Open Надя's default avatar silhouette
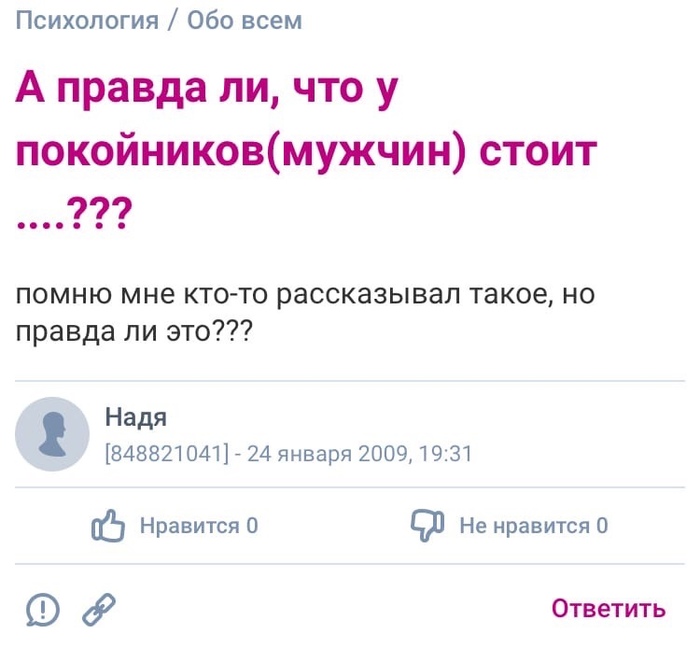The width and height of the screenshot is (700, 648). click(x=53, y=434)
